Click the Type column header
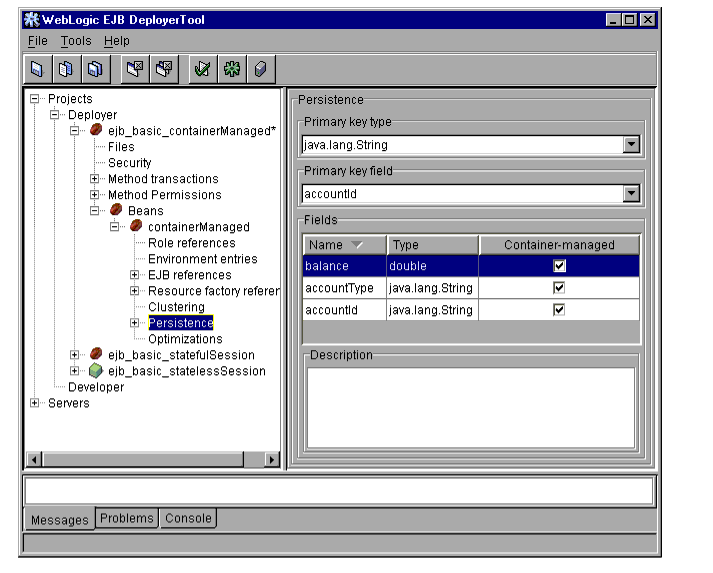This screenshot has width=713, height=573. coord(433,245)
